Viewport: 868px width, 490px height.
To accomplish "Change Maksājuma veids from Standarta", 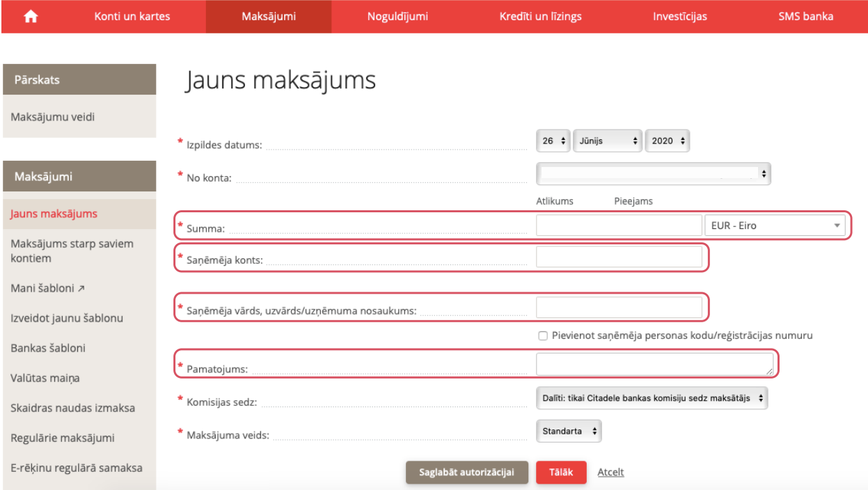I will [x=569, y=432].
